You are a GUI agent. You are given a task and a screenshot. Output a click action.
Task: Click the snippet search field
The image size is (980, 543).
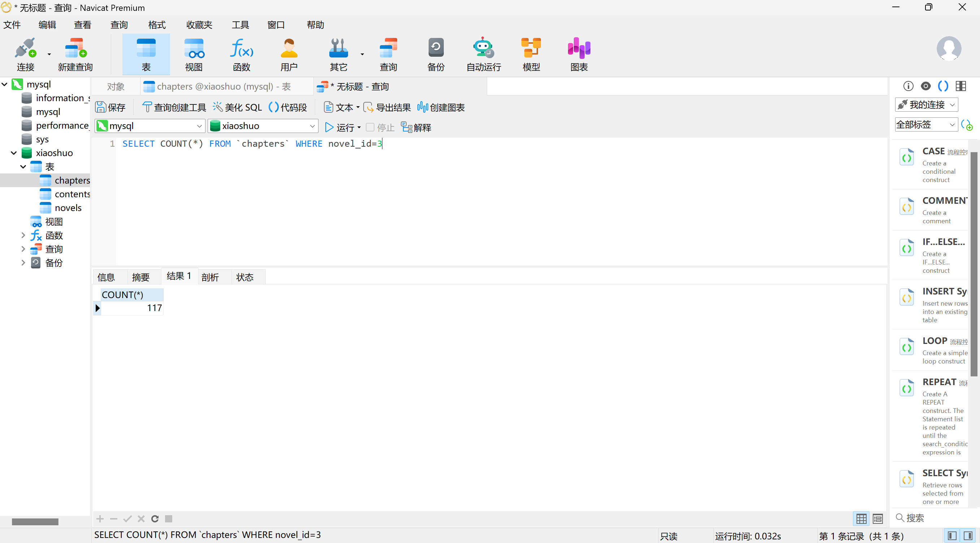932,517
